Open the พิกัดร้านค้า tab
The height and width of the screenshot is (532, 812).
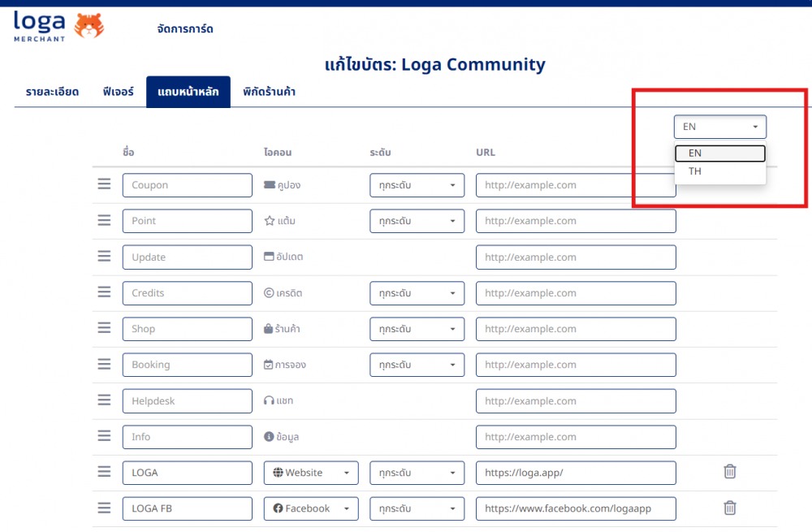tap(269, 92)
